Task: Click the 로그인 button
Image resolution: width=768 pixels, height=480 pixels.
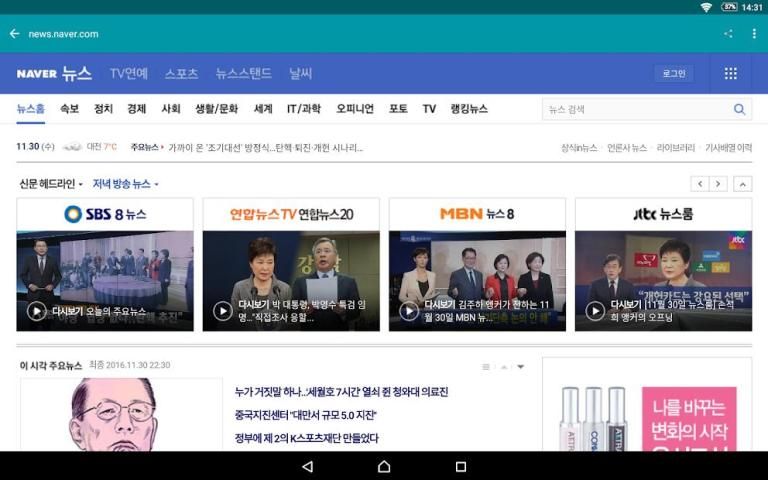Action: (x=673, y=74)
